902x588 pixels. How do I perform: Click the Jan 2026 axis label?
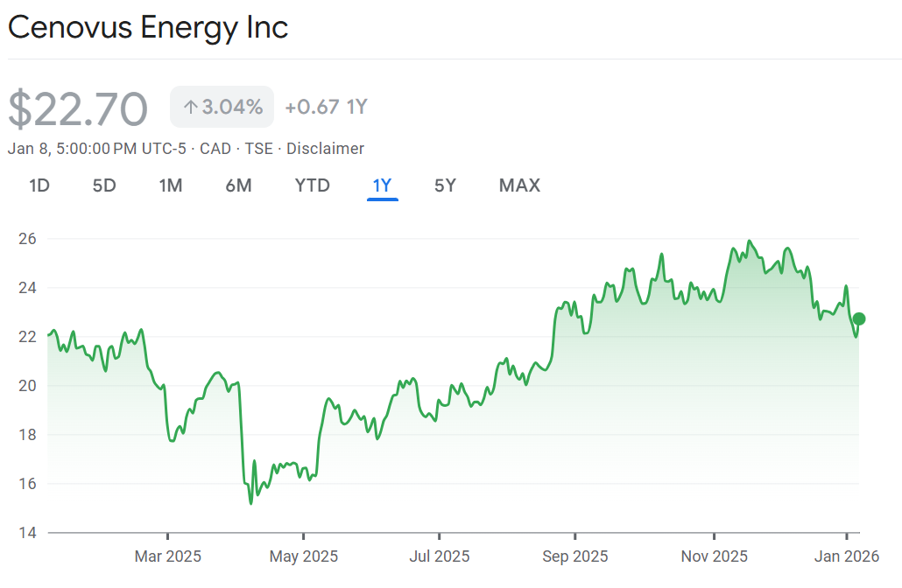point(846,556)
